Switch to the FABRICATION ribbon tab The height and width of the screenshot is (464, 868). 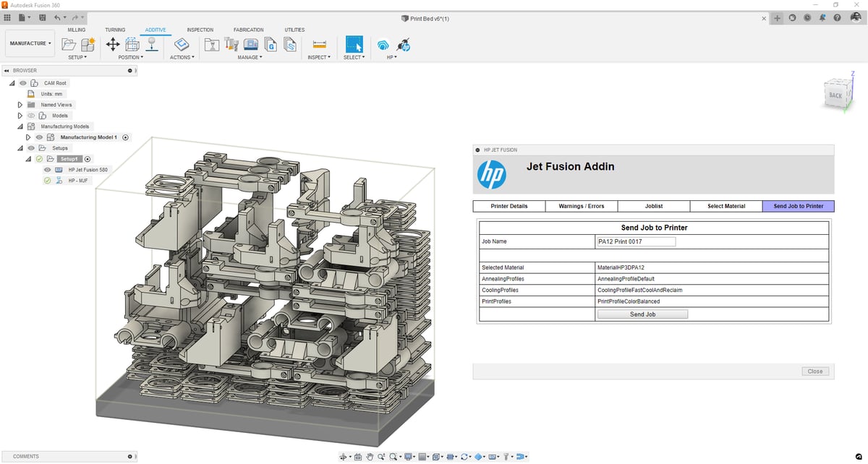point(249,30)
